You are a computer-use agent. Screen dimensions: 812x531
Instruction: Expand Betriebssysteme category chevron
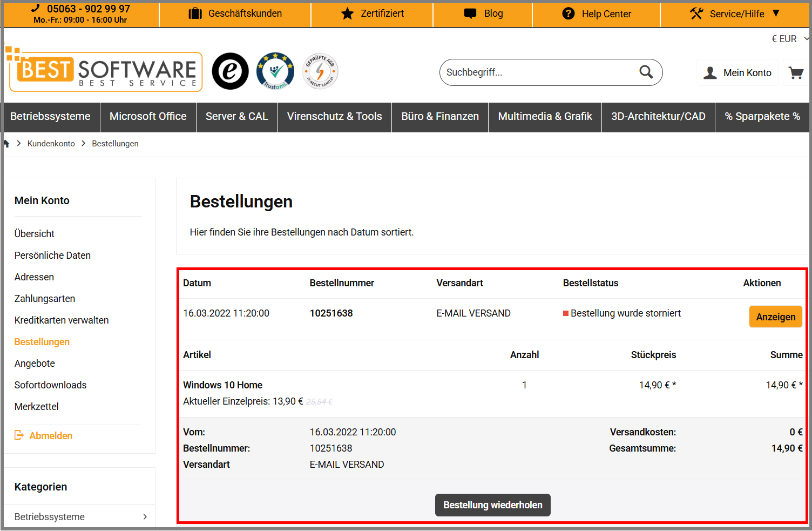[145, 517]
